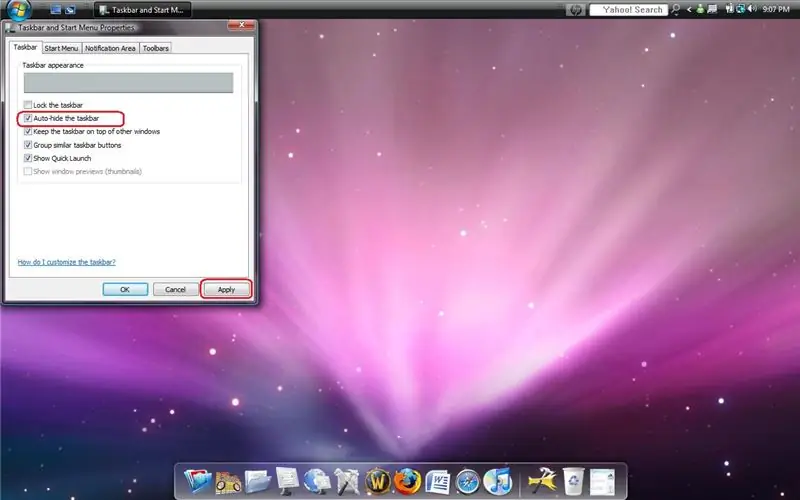Click the green messenger person tray icon
800x500 pixels.
pos(701,9)
